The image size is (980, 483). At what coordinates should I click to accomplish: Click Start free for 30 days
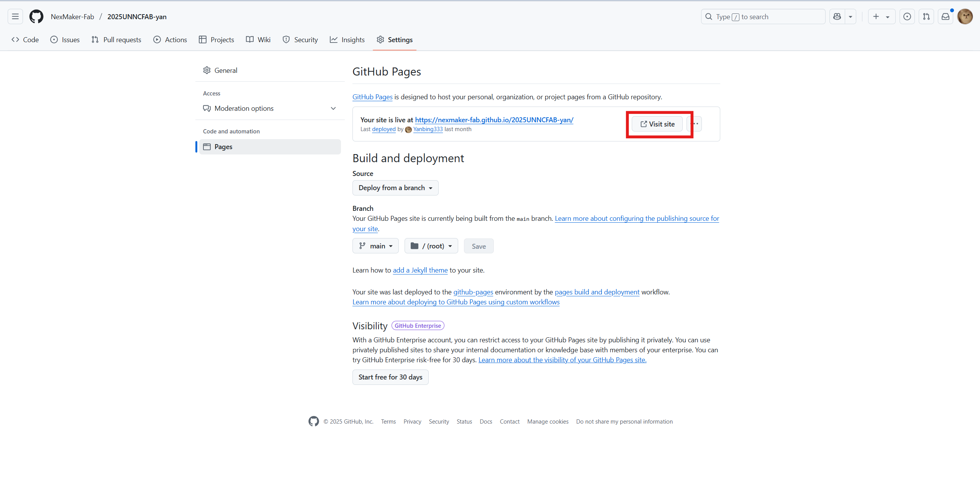pyautogui.click(x=390, y=377)
